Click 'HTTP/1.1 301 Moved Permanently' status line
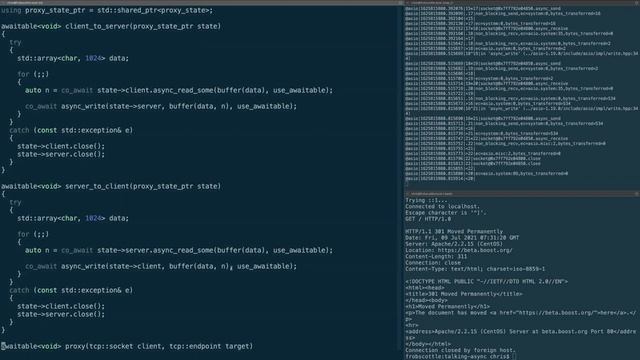The height and width of the screenshot is (360, 640). pyautogui.click(x=454, y=231)
